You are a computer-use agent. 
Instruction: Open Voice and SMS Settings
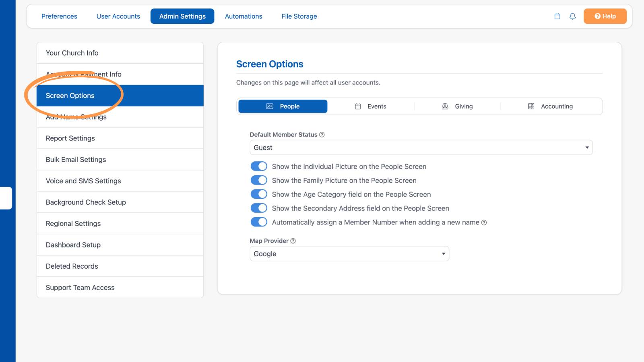point(120,181)
